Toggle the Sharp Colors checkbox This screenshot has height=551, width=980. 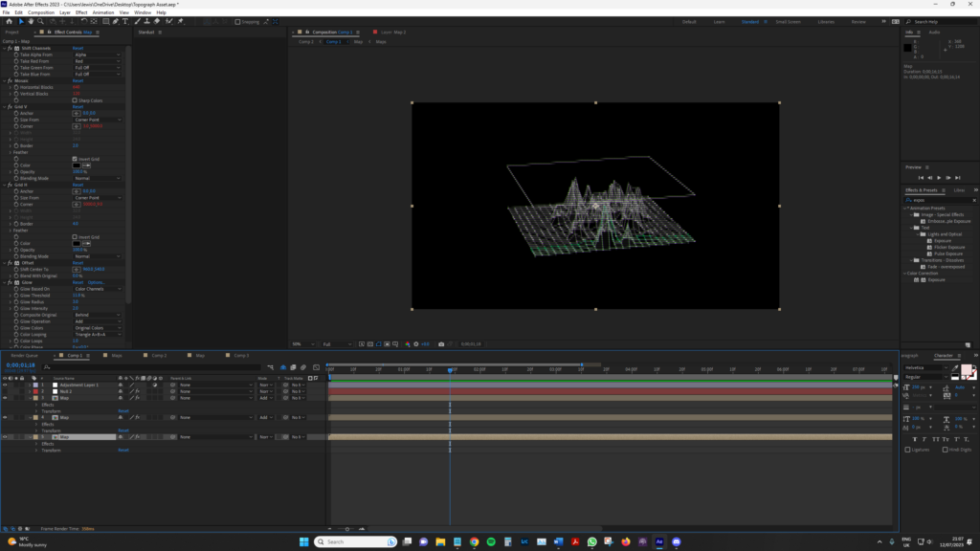pos(75,99)
